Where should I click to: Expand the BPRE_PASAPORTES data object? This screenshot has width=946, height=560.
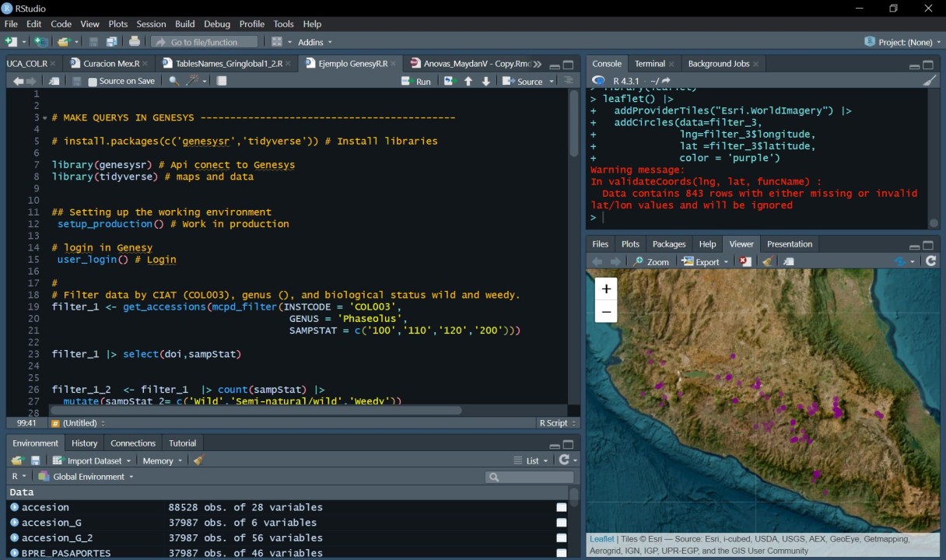[15, 553]
